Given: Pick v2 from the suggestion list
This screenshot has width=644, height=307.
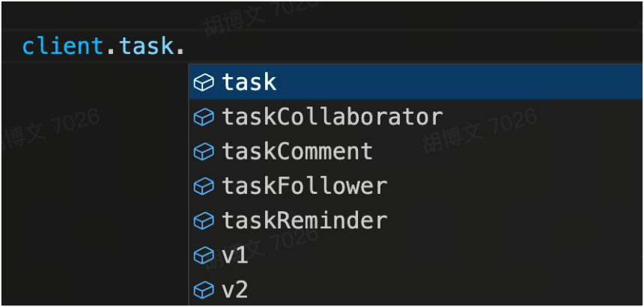Looking at the screenshot, I should (x=235, y=290).
